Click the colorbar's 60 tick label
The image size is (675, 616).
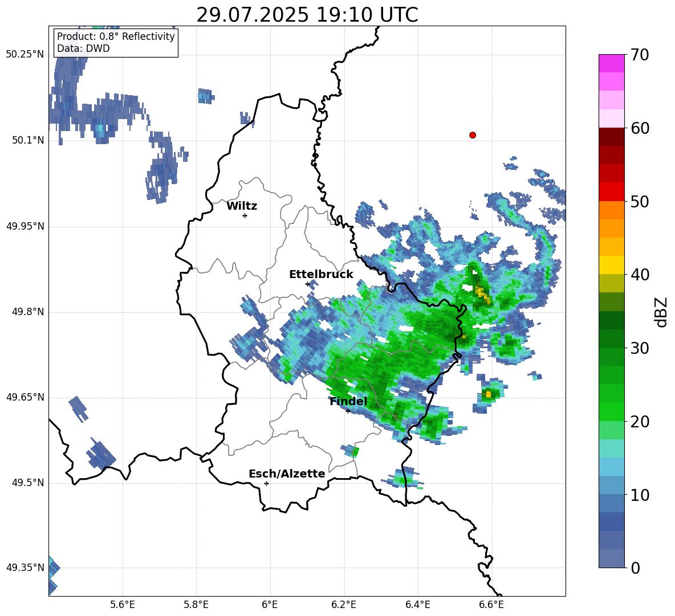640,128
